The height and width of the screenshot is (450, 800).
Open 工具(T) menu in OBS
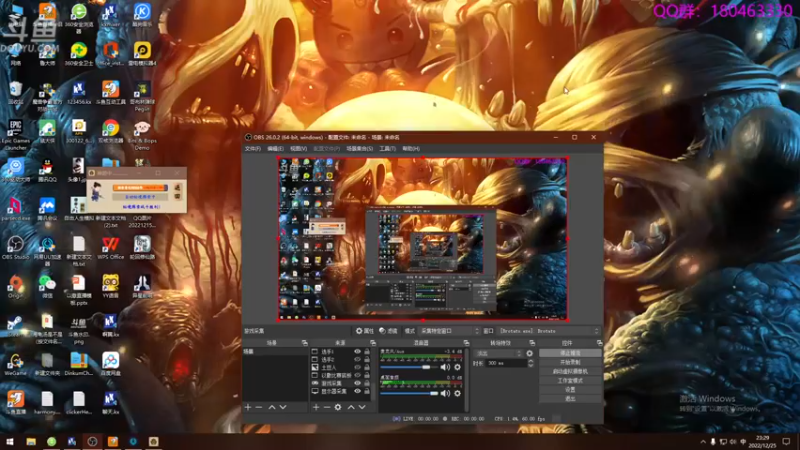[387, 148]
